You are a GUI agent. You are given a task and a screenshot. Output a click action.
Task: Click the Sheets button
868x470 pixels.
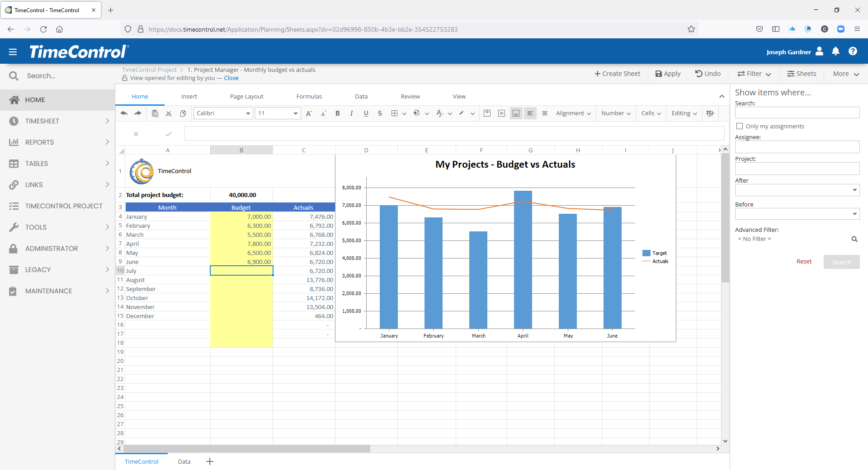(x=802, y=74)
